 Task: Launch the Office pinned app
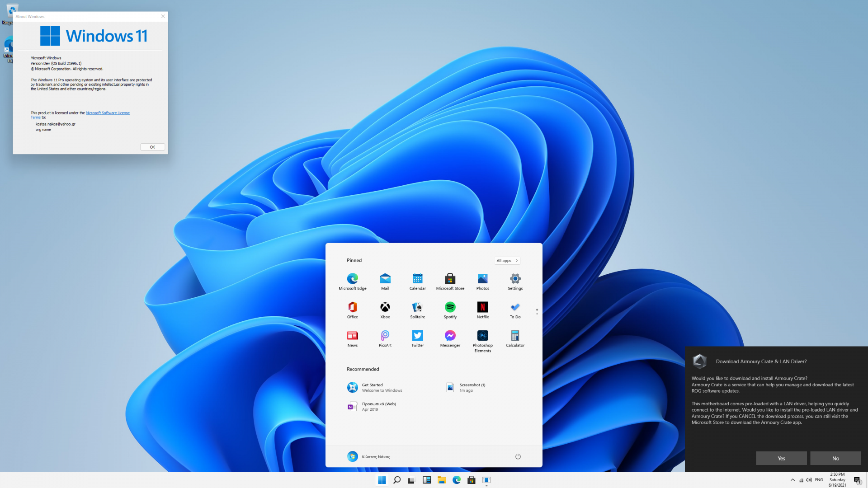pyautogui.click(x=353, y=310)
